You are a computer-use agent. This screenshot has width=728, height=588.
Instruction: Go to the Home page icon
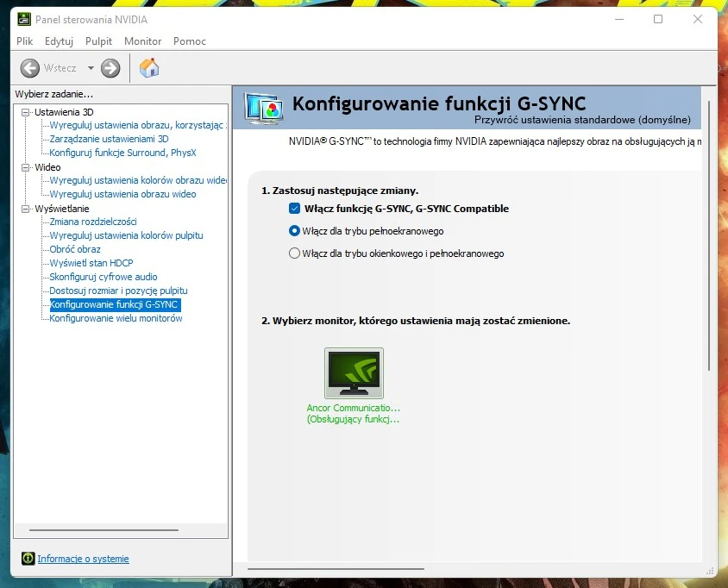tap(149, 68)
